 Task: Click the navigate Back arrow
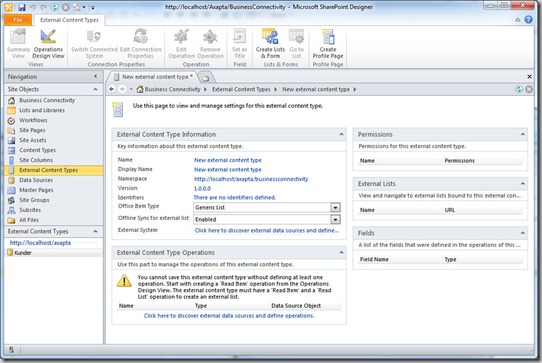[112, 89]
